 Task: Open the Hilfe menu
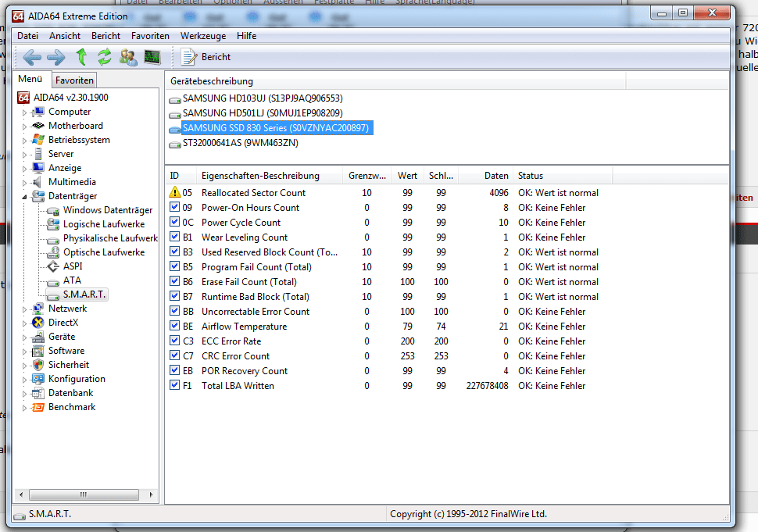point(246,36)
